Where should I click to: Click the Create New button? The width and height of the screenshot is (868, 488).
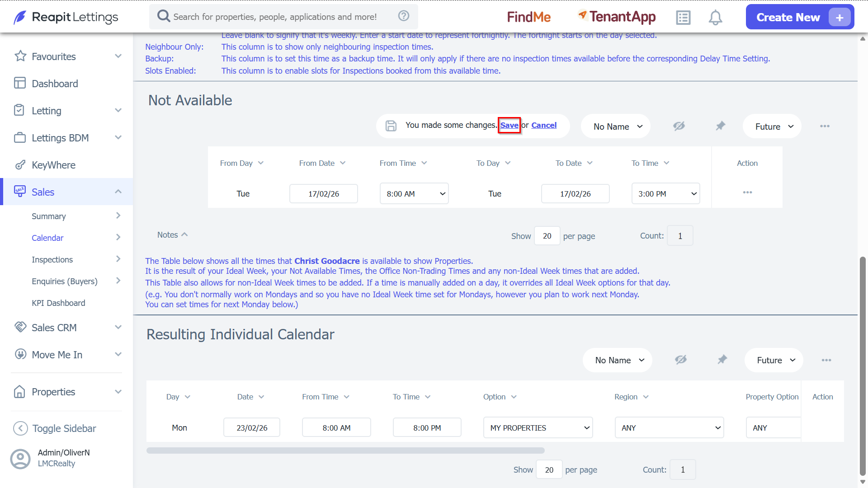800,17
